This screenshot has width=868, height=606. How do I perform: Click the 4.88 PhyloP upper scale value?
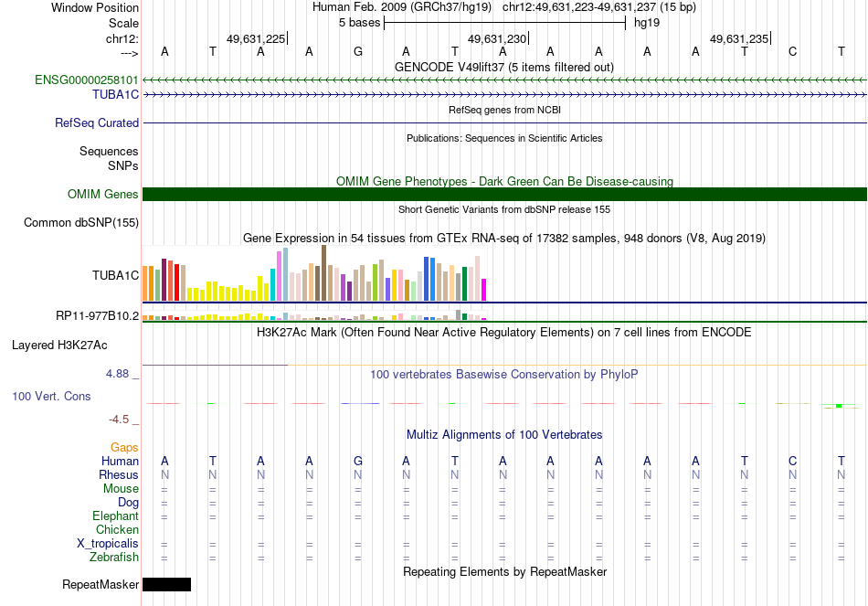click(117, 374)
